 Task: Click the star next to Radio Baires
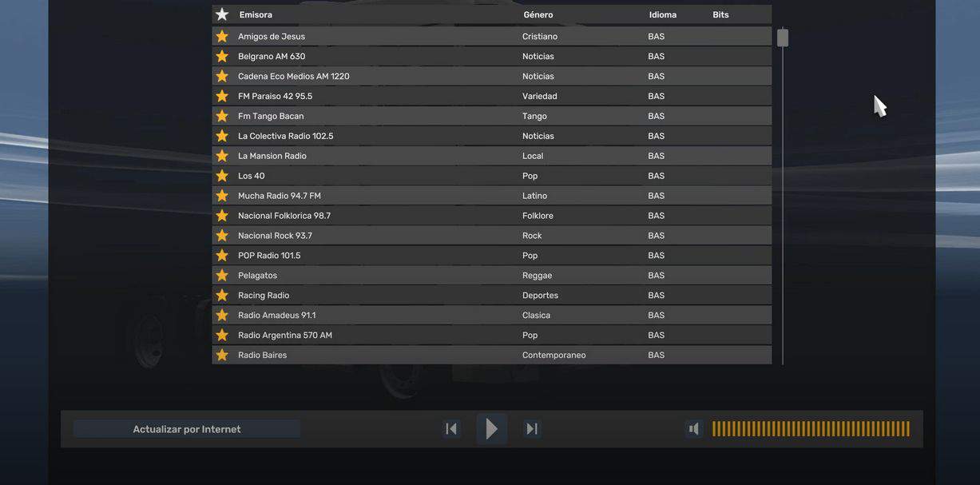222,355
